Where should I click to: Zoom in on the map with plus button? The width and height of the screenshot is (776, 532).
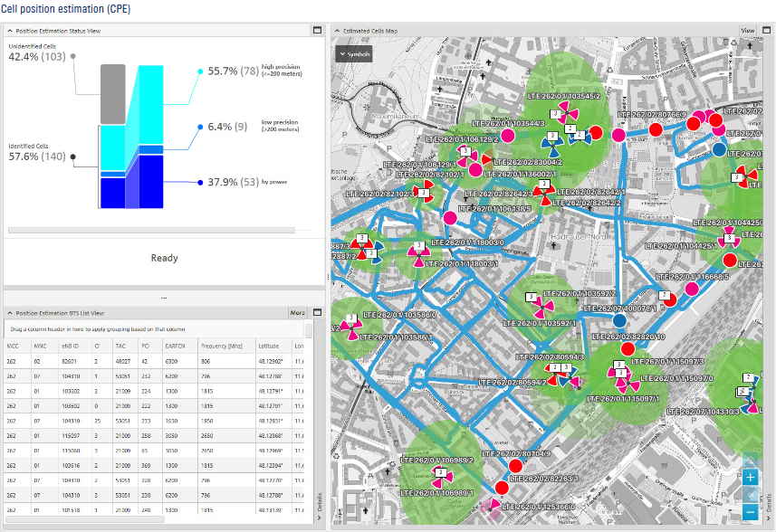pyautogui.click(x=750, y=477)
